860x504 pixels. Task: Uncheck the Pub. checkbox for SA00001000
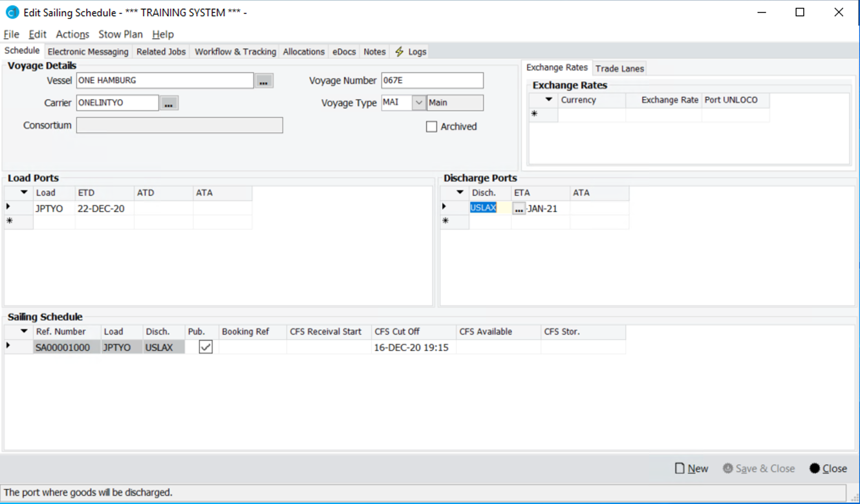[x=205, y=347]
